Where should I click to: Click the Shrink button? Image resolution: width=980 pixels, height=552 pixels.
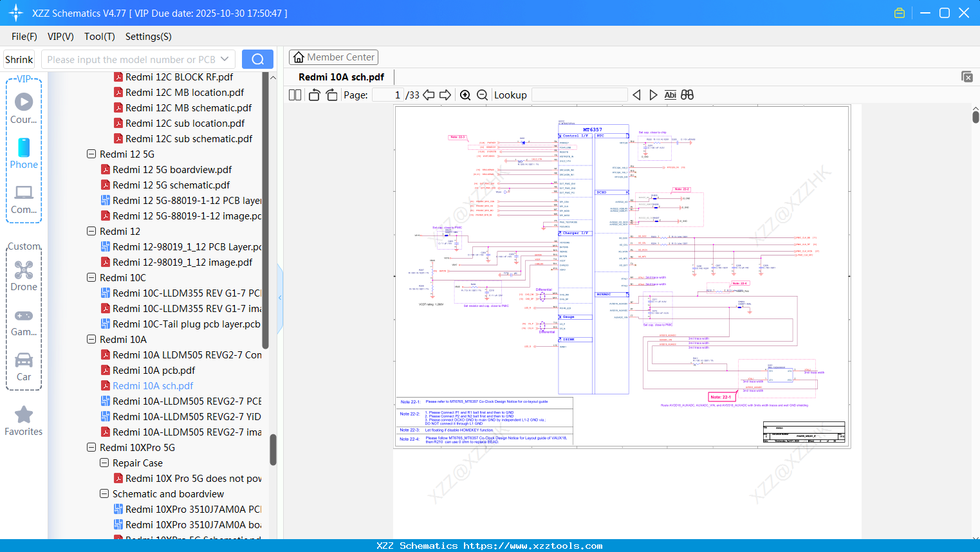(19, 59)
